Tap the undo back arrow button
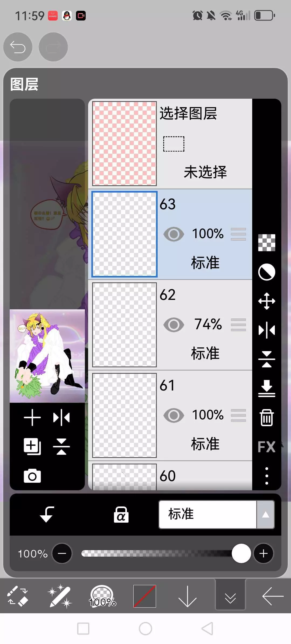The image size is (291, 644). point(18,47)
